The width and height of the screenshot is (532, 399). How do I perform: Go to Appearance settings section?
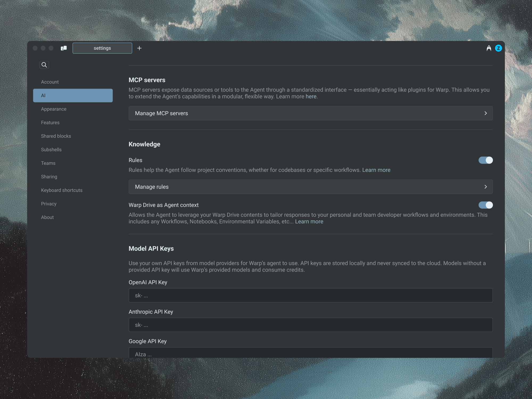(x=54, y=109)
